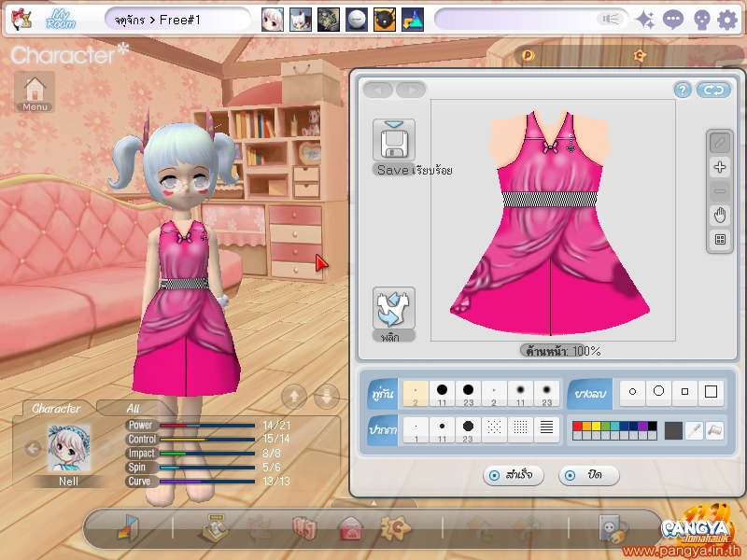The image size is (747, 560).
Task: Open the skull icon in top bar
Action: click(x=701, y=20)
